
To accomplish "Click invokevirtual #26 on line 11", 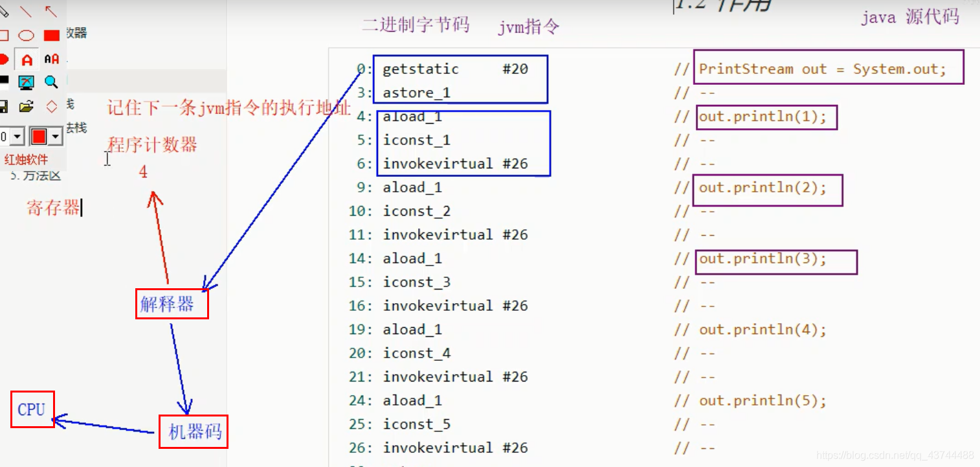I will point(456,234).
